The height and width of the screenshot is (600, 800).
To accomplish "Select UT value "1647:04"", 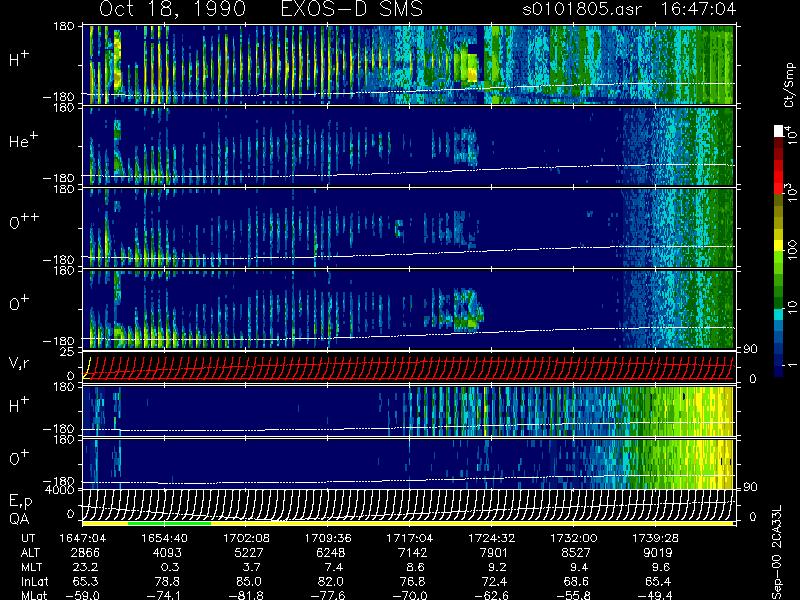I will (x=82, y=538).
